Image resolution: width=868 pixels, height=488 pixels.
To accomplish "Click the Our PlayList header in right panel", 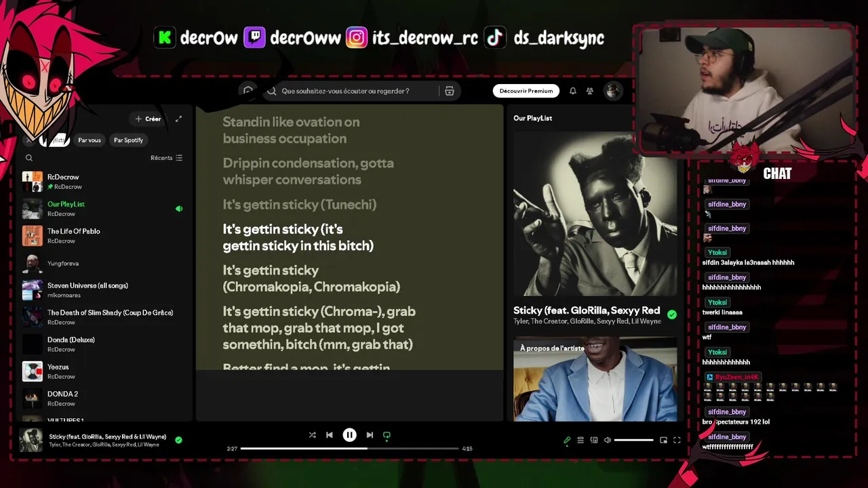I will (532, 118).
